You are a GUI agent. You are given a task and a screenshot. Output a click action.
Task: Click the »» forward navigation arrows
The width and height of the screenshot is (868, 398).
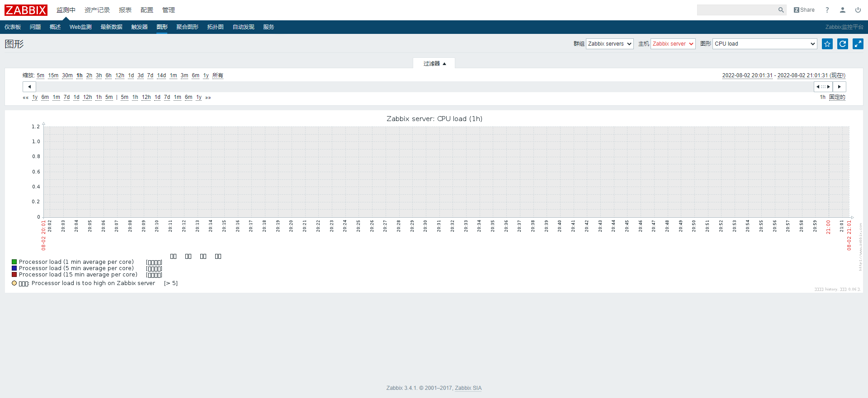click(208, 98)
